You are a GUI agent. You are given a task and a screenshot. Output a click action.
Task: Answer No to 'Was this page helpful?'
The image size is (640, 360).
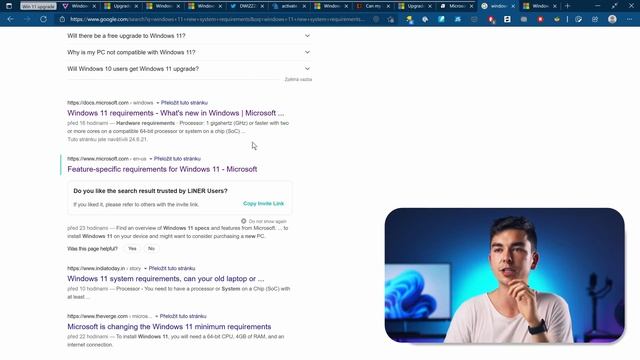tap(151, 249)
